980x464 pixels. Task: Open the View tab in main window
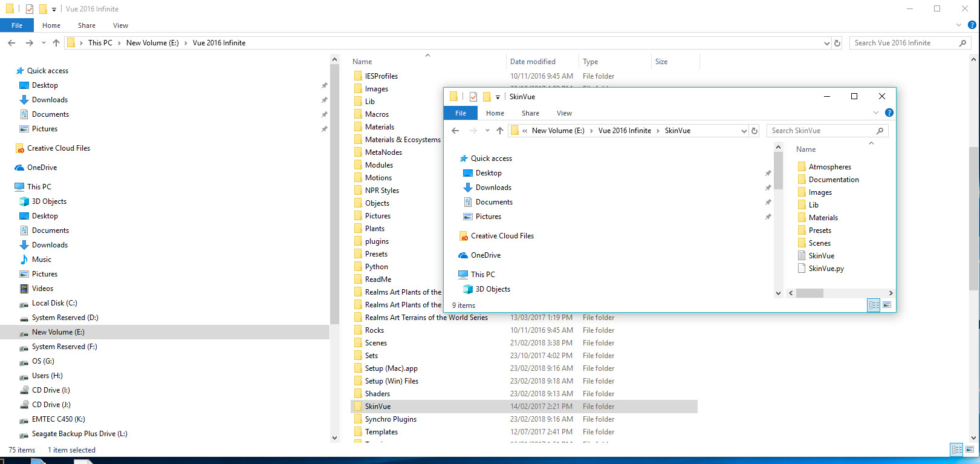pyautogui.click(x=120, y=25)
